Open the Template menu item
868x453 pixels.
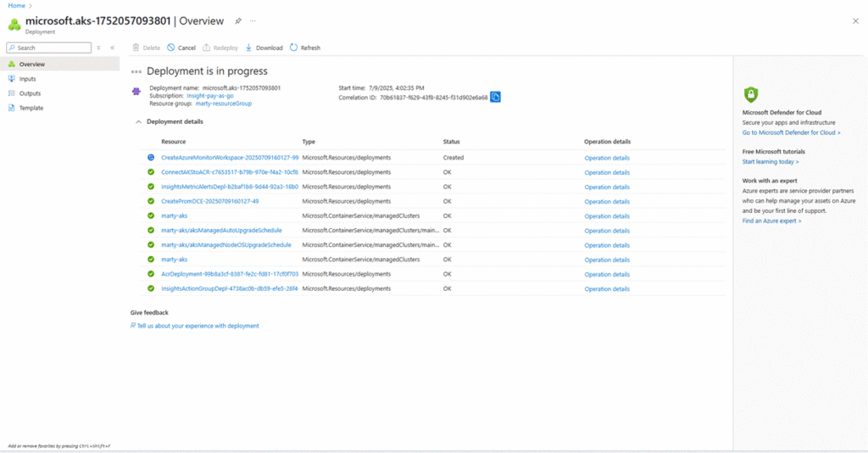click(31, 108)
